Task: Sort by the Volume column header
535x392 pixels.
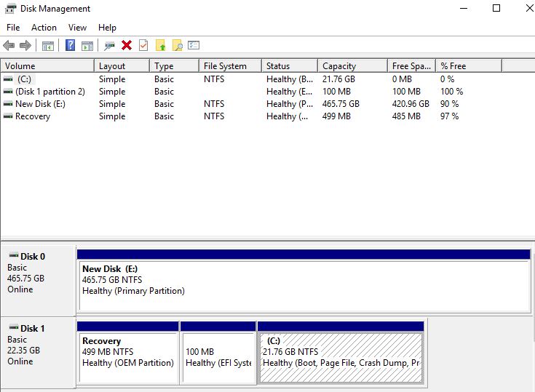Action: pyautogui.click(x=47, y=65)
